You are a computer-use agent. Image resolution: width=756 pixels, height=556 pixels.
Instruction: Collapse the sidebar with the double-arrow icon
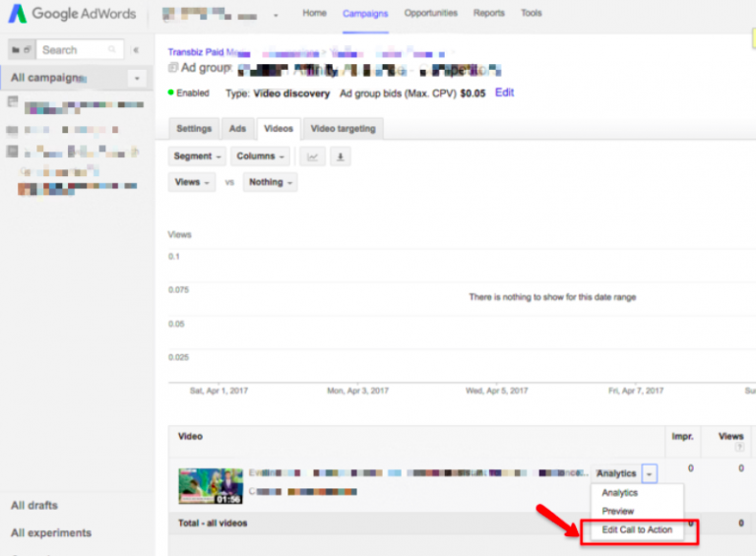(137, 49)
